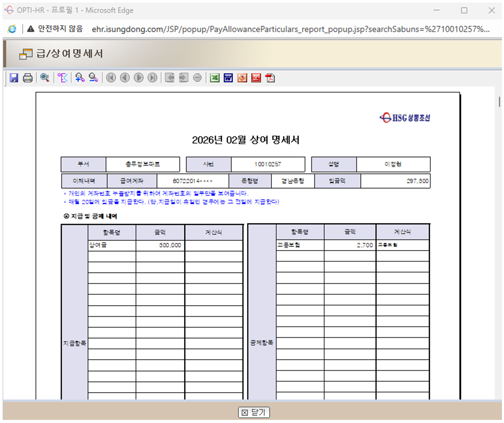504x423 pixels.
Task: Open the orange export format icon
Action: click(241, 78)
